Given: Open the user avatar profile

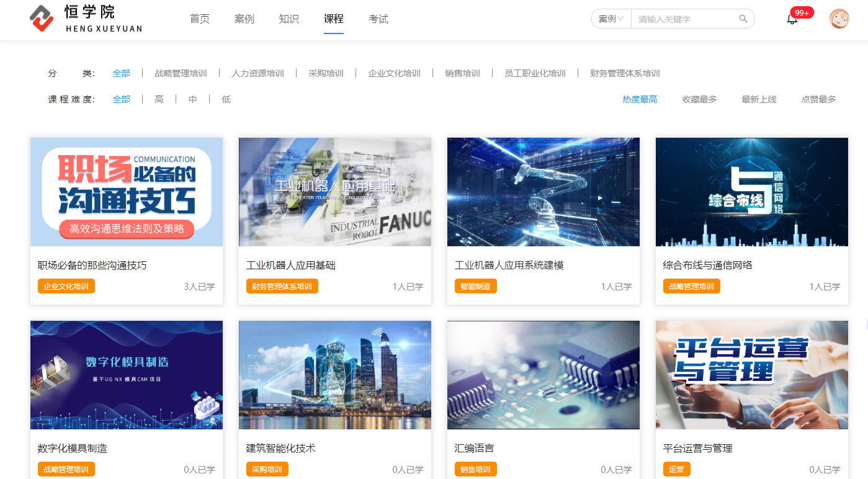Looking at the screenshot, I should pos(839,19).
